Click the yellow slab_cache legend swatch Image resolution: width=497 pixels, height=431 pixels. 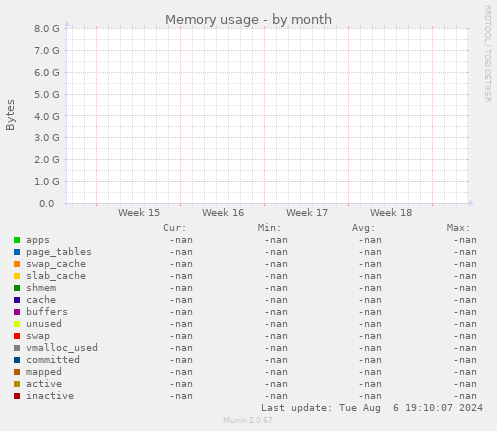[x=17, y=276]
